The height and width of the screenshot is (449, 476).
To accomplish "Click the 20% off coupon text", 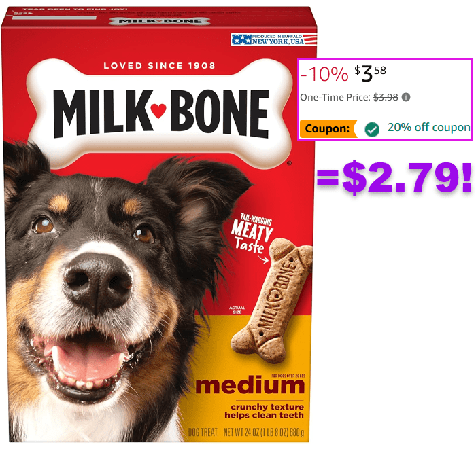I will [429, 127].
